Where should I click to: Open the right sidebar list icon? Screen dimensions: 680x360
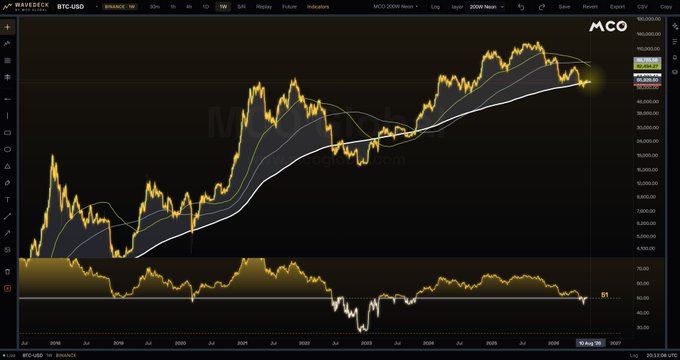pos(674,42)
